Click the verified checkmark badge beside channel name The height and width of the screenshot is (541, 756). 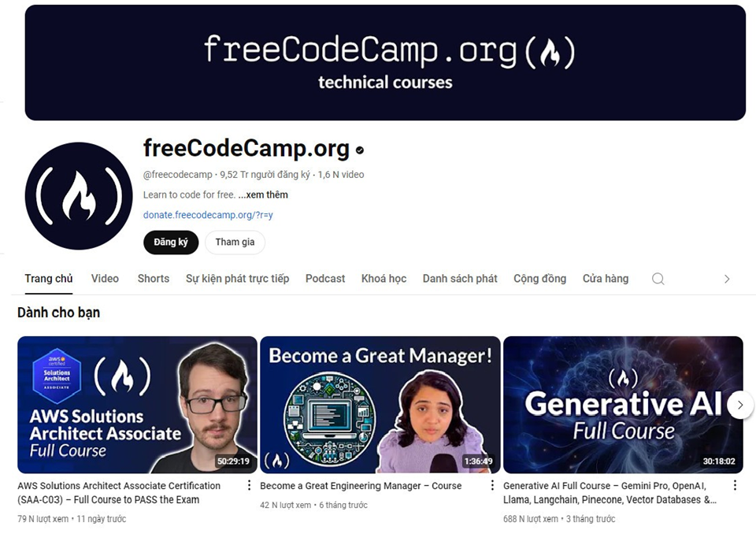(x=360, y=150)
